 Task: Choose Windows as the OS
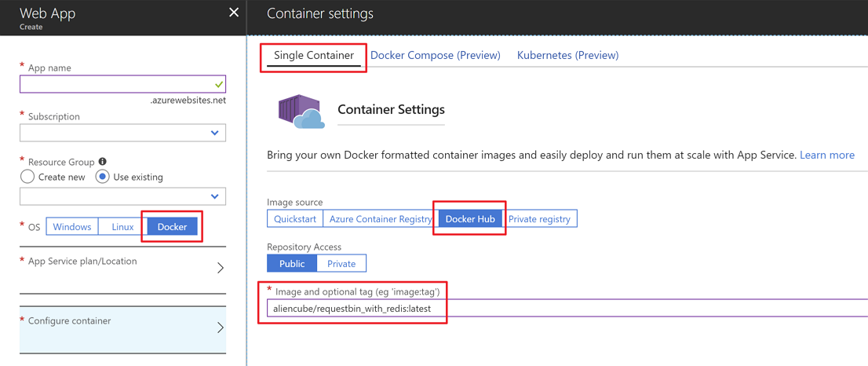pyautogui.click(x=72, y=227)
